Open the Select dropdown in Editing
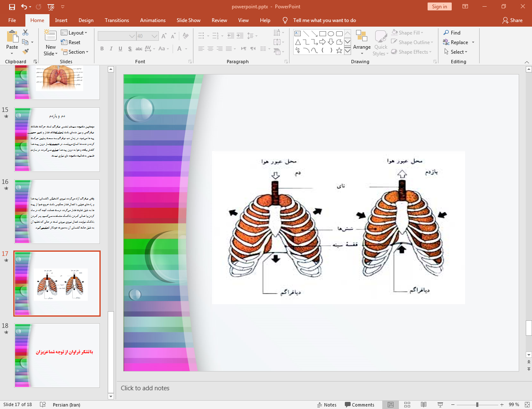 [455, 52]
